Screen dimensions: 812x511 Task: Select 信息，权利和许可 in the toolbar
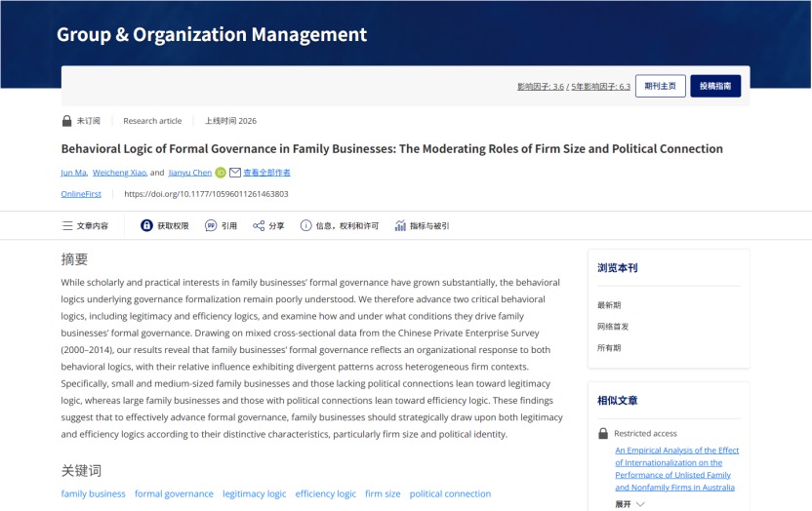[340, 225]
